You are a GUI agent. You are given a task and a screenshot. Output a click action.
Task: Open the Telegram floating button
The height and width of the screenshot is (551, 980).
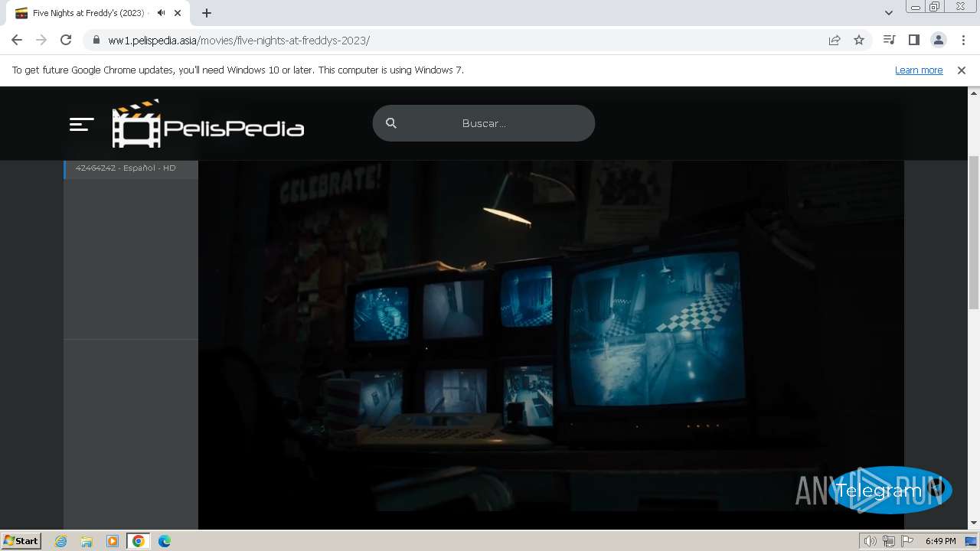click(x=890, y=490)
